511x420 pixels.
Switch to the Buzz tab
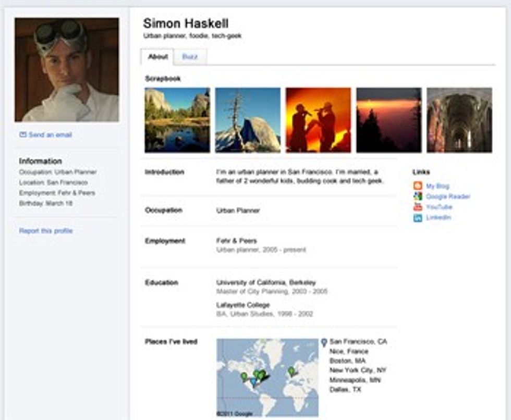(x=191, y=57)
